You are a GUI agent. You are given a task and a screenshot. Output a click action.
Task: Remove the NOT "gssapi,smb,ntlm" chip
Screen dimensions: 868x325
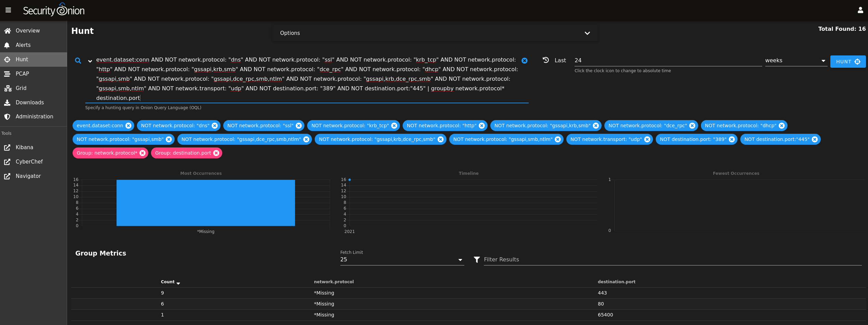coord(558,139)
